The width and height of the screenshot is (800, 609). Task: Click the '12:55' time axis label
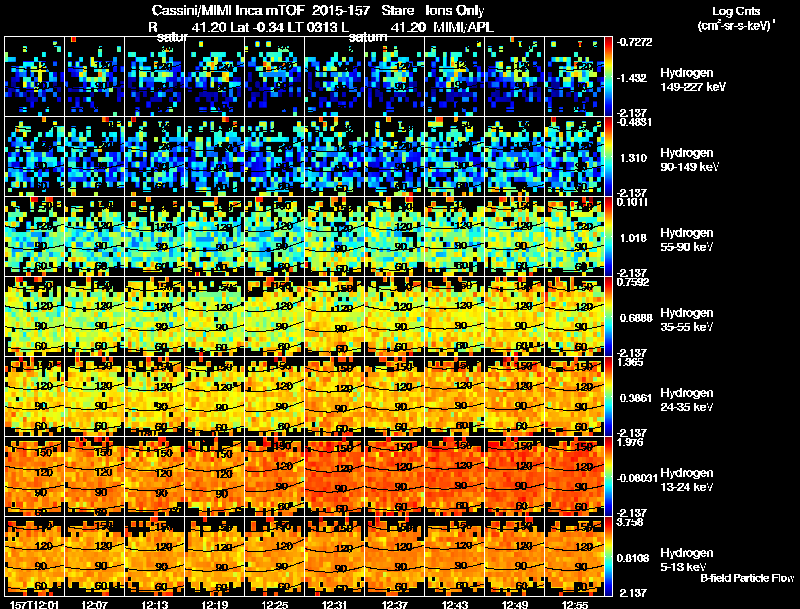[575, 604]
